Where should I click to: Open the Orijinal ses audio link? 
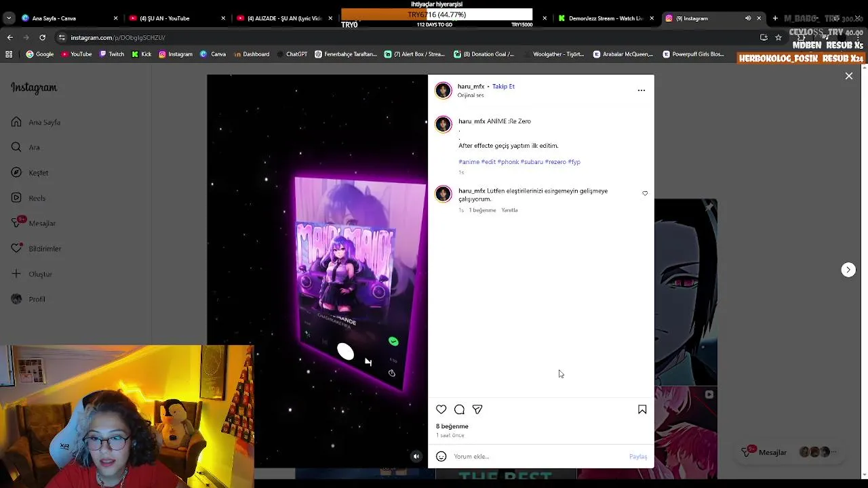(x=471, y=95)
